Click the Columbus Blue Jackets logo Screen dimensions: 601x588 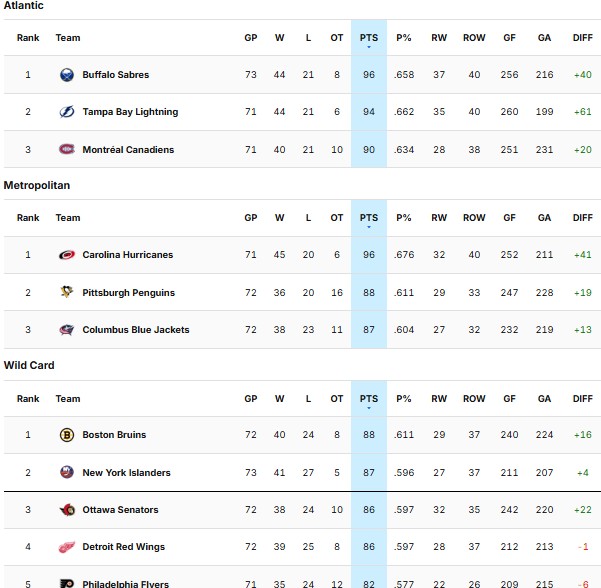[67, 330]
